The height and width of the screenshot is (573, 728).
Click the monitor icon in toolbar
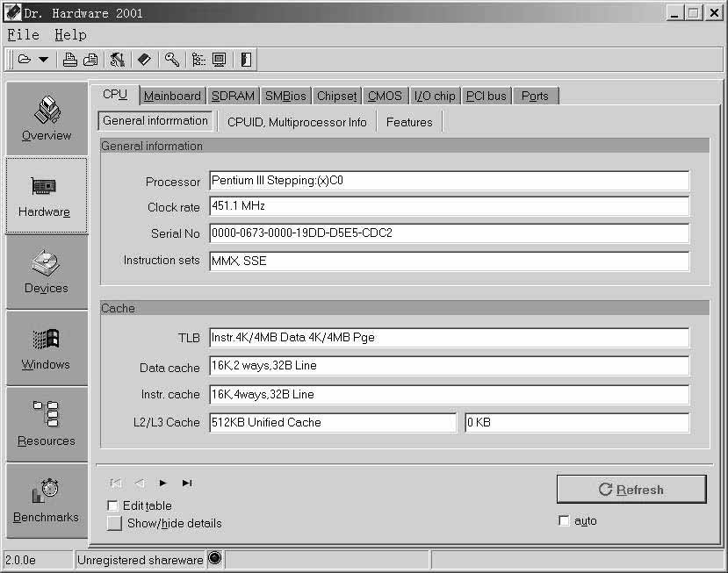pos(219,60)
